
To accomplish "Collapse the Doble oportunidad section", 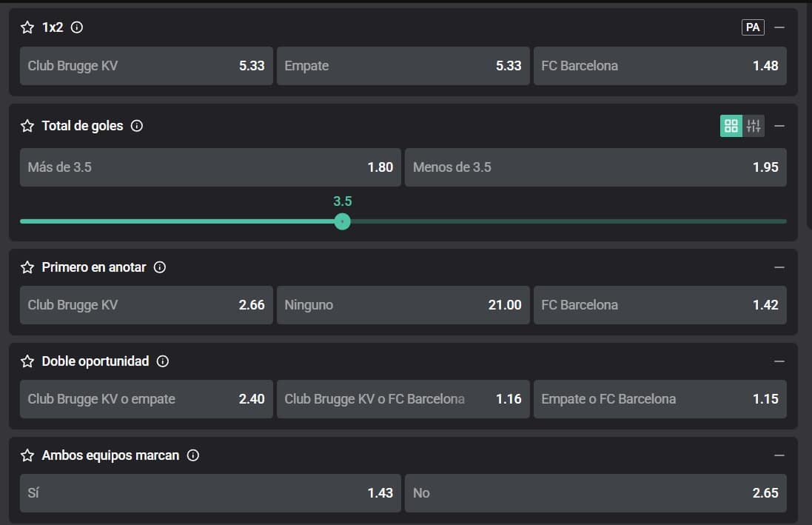I will click(x=779, y=361).
